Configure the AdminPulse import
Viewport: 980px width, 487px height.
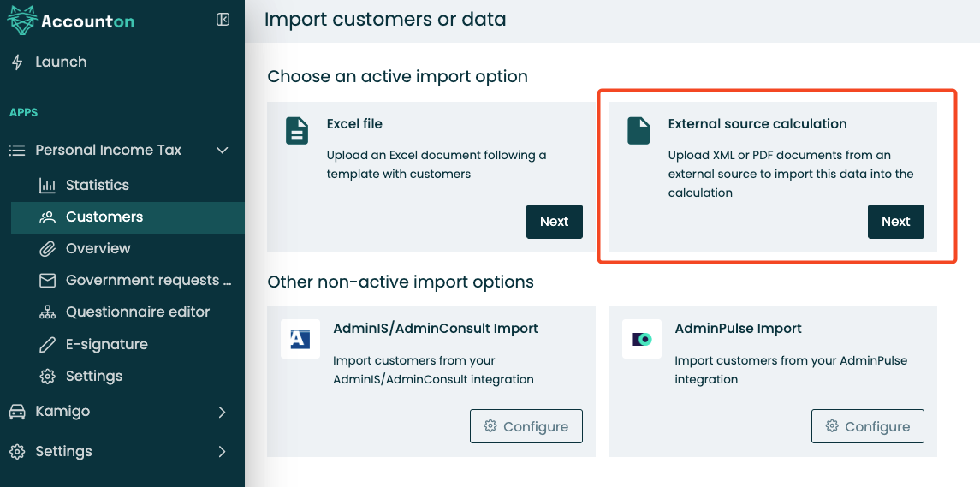[x=868, y=426]
